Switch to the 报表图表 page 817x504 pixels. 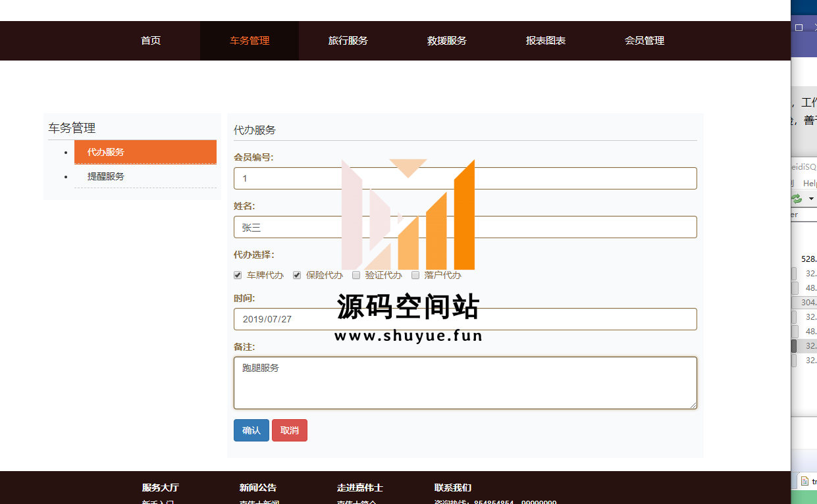pyautogui.click(x=546, y=41)
